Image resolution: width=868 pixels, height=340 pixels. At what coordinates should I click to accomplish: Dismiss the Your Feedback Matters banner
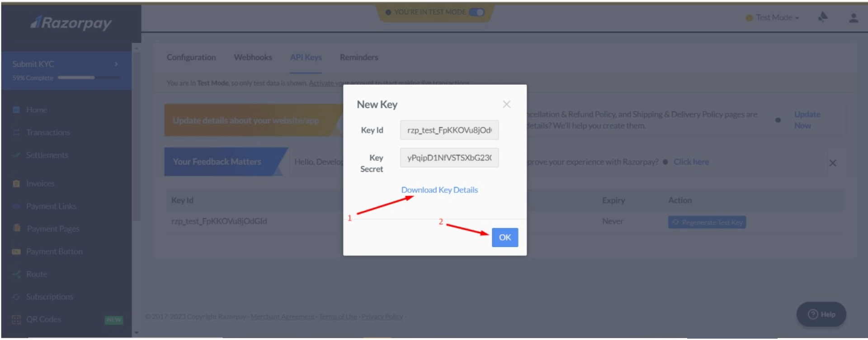point(832,163)
